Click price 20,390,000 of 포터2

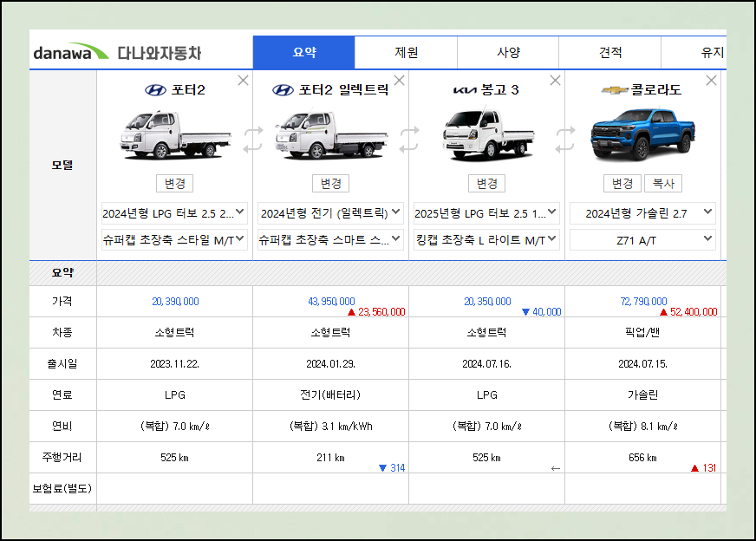click(175, 302)
